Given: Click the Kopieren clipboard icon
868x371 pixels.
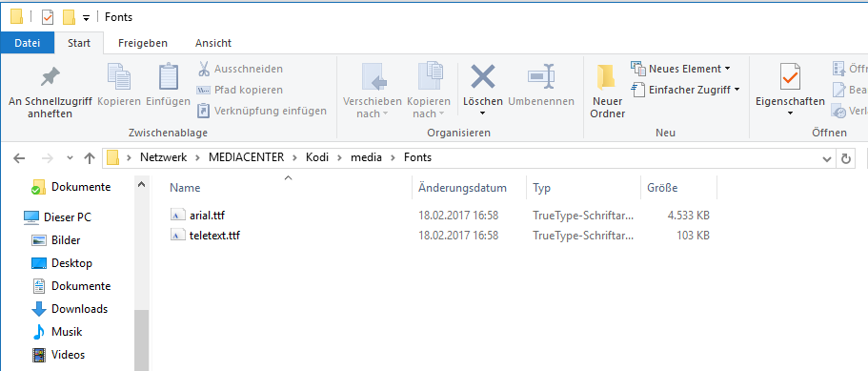Looking at the screenshot, I should 119,76.
